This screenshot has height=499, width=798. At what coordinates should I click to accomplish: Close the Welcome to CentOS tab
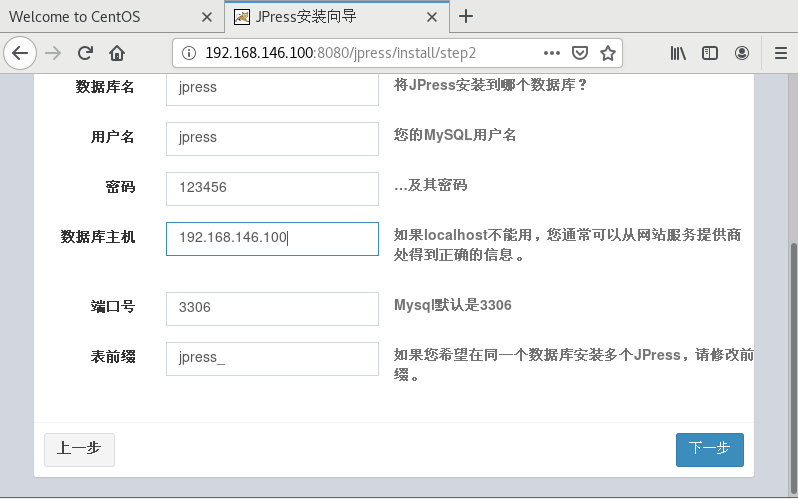(207, 17)
